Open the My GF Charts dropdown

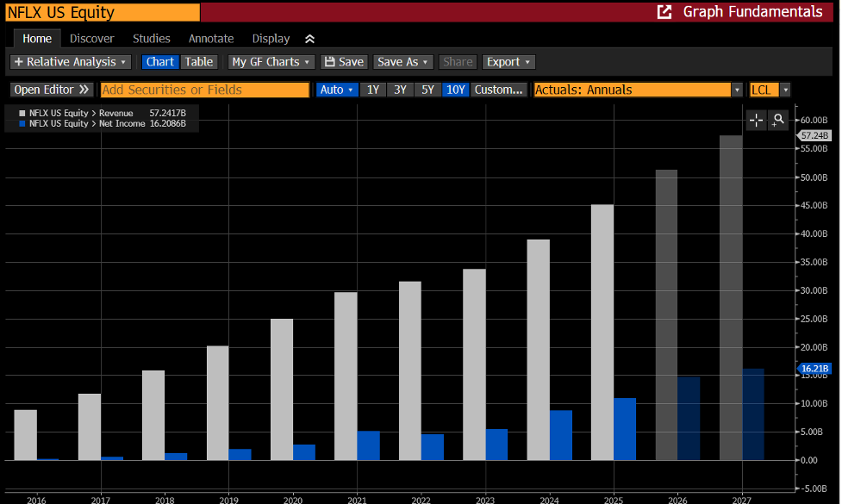click(271, 62)
